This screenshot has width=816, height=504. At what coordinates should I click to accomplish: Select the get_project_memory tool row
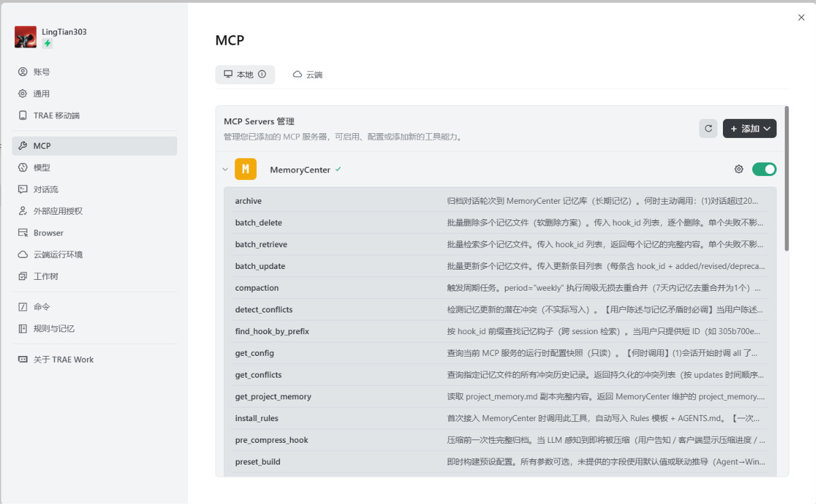(500, 397)
